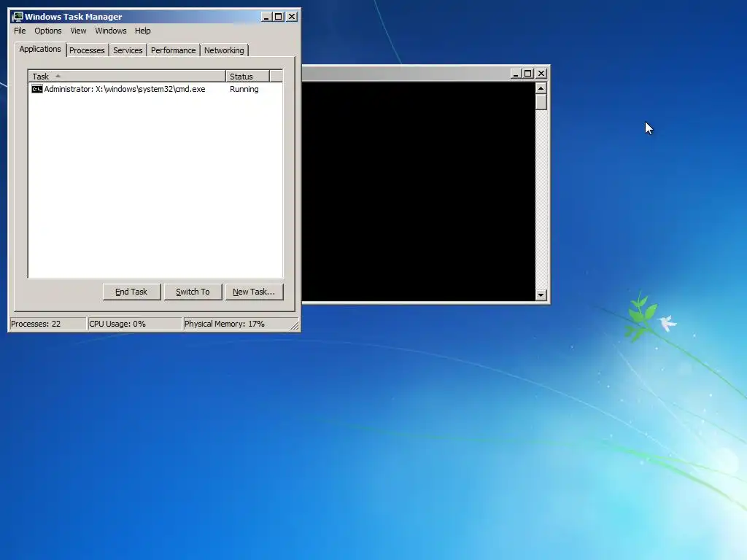Switch to the Applications tab
The width and height of the screenshot is (747, 560).
[40, 49]
